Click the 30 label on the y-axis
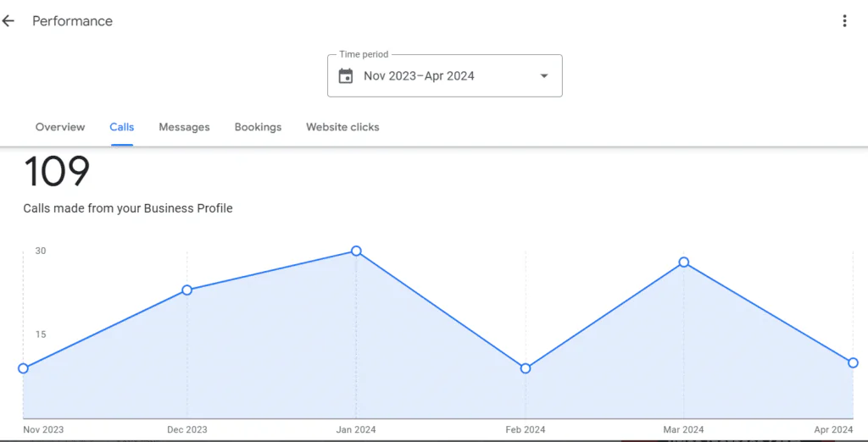 point(41,251)
